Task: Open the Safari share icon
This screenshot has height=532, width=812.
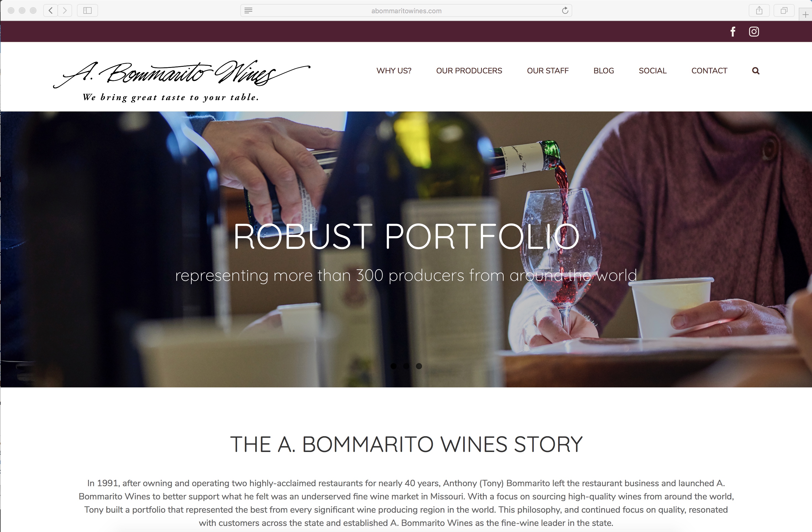Action: (759, 10)
